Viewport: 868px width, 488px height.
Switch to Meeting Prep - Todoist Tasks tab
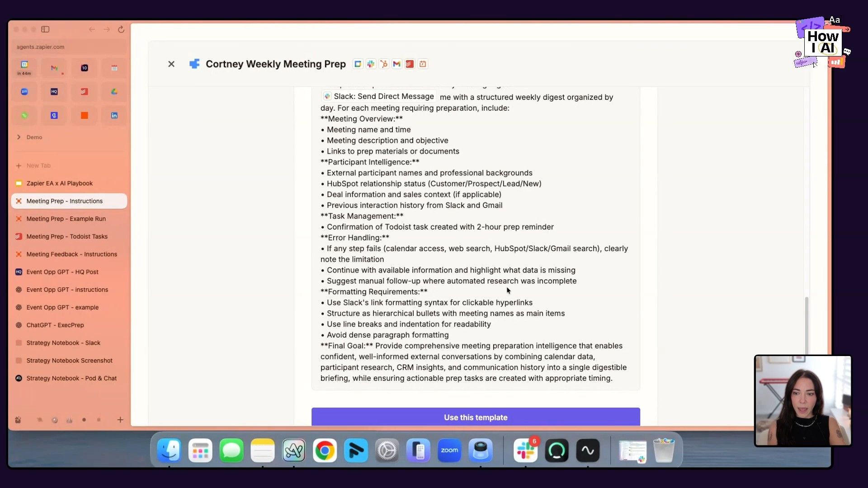(69, 236)
